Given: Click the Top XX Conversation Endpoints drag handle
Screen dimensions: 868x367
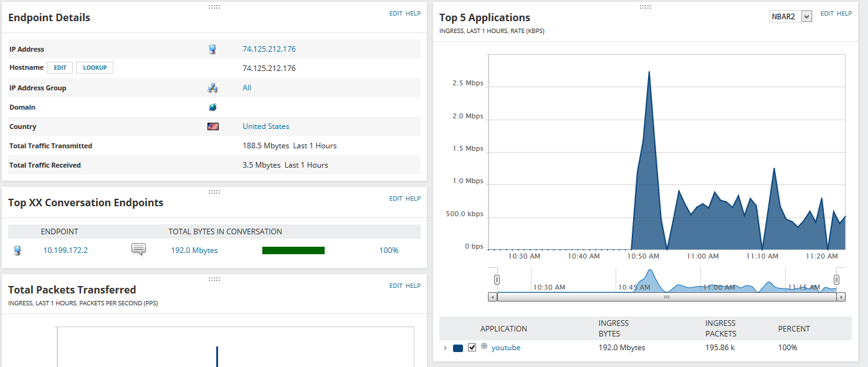Looking at the screenshot, I should pyautogui.click(x=214, y=192).
